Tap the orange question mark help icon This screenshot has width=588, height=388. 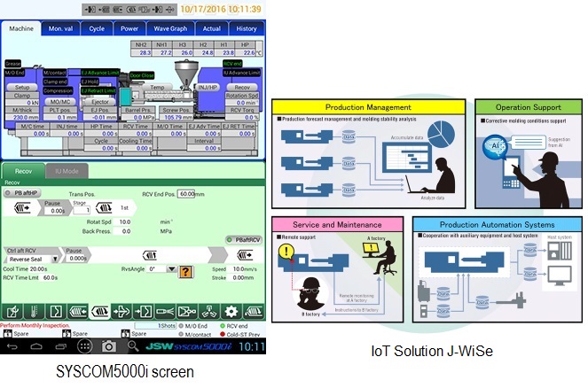[x=186, y=272]
